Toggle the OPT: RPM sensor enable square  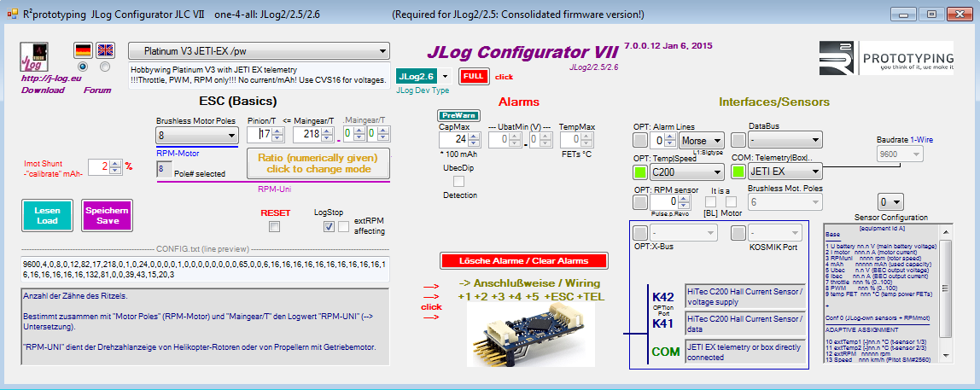coord(639,202)
